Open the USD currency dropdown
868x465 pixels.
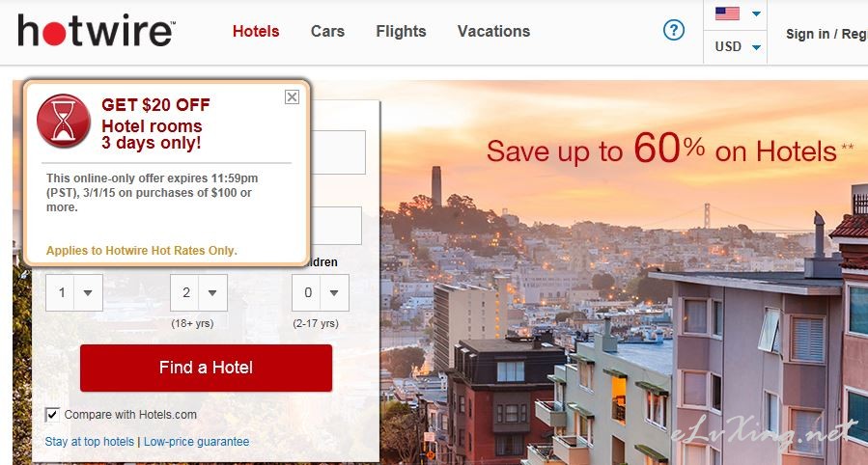738,47
